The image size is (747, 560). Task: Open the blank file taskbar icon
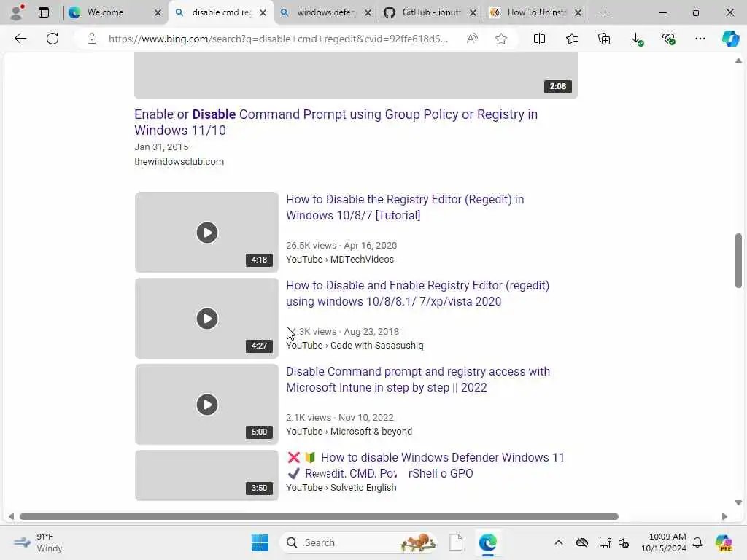point(456,542)
